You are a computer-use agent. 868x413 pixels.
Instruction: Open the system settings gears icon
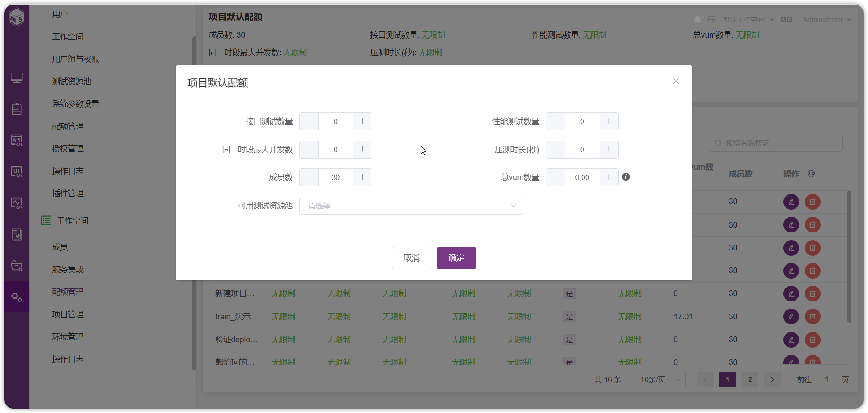click(17, 297)
